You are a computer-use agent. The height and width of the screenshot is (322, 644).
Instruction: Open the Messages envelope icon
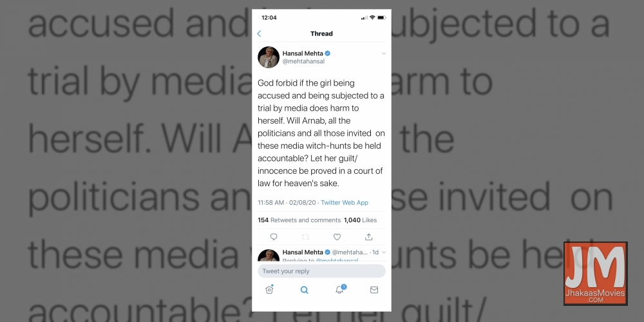pos(374,290)
